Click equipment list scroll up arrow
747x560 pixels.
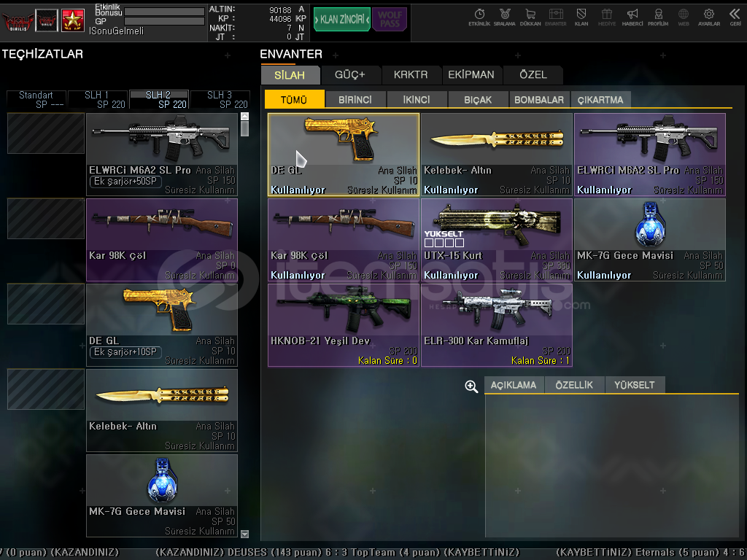(245, 116)
